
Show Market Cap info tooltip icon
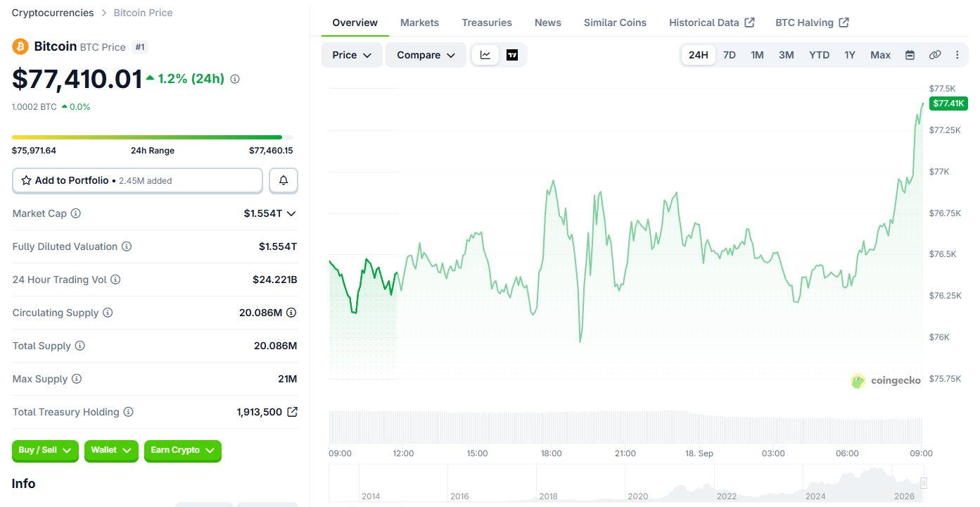click(76, 213)
